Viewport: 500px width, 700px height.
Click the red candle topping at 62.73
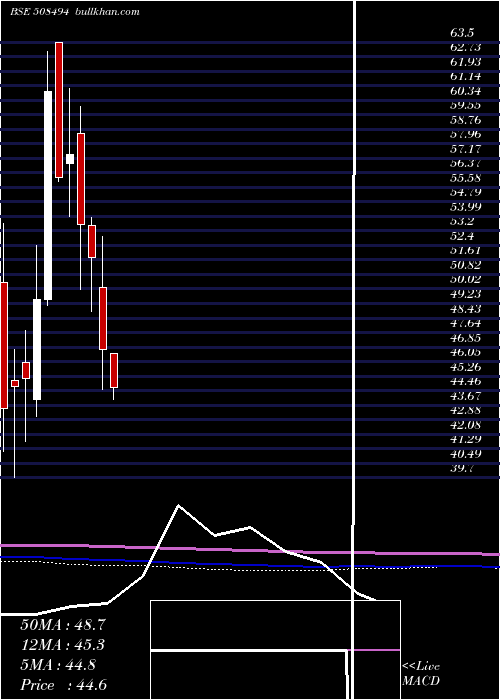coord(59,110)
